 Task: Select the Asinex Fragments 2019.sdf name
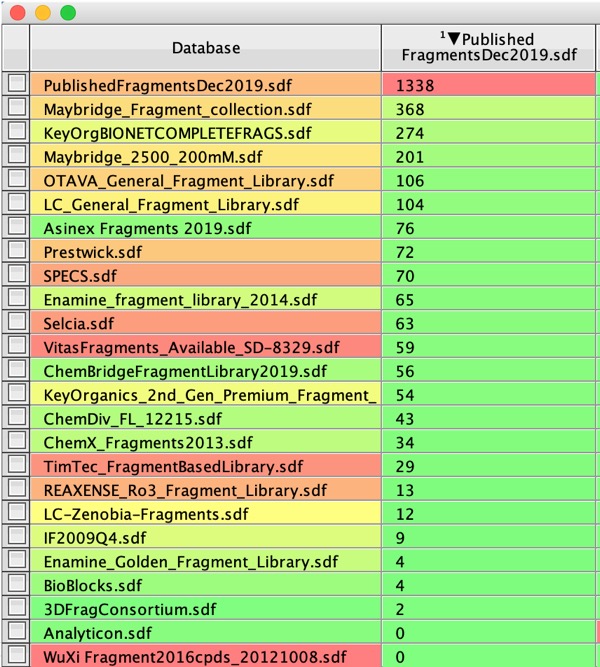pyautogui.click(x=147, y=228)
